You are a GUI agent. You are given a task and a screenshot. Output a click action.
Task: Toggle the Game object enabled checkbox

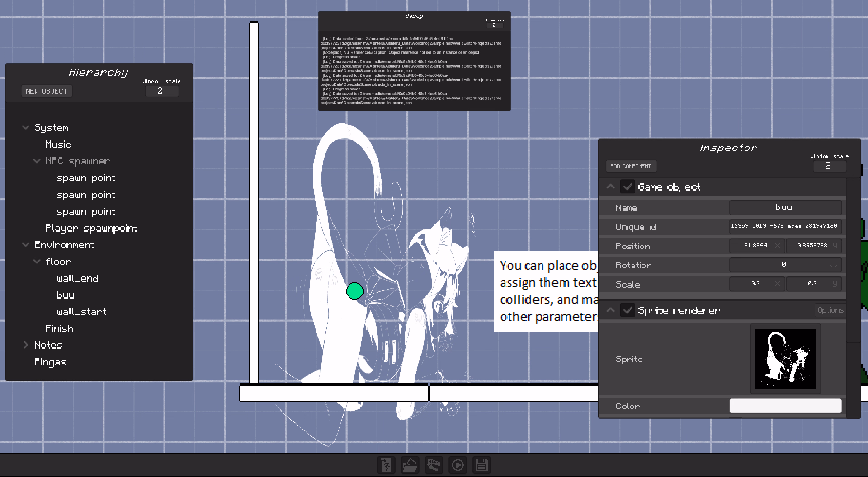tap(627, 187)
